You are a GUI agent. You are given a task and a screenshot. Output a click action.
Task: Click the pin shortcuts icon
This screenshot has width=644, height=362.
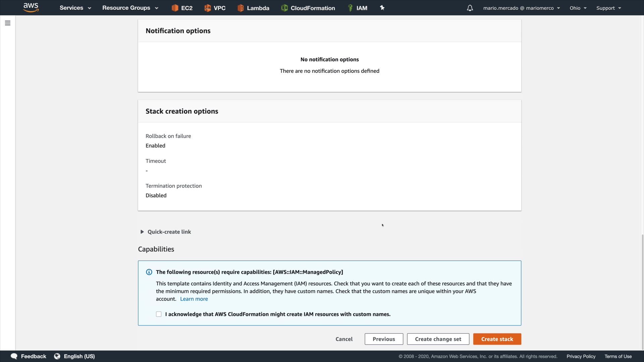382,8
